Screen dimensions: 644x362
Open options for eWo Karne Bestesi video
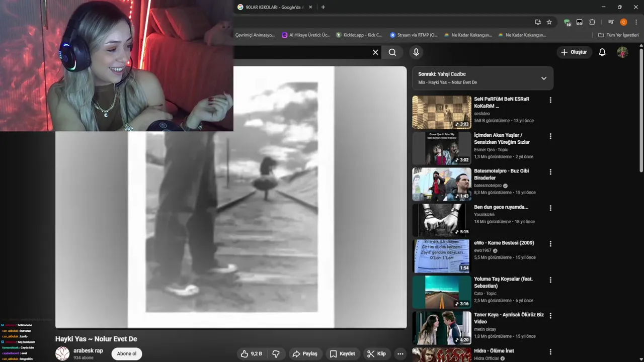550,244
